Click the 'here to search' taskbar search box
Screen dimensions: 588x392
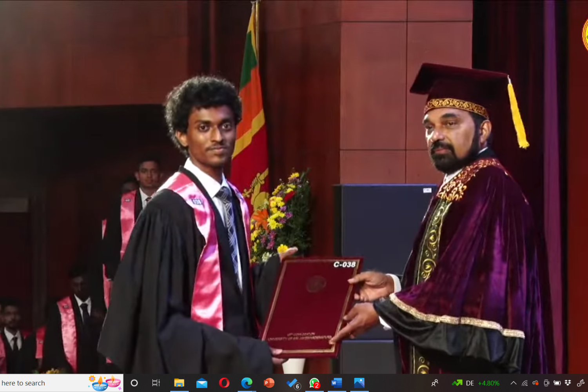coord(39,383)
